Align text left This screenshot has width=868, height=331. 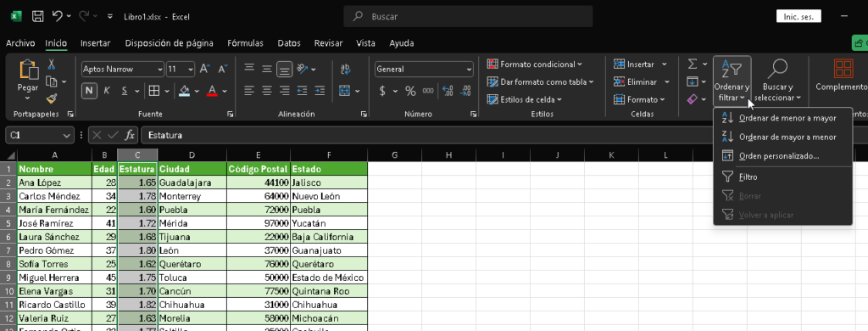pyautogui.click(x=250, y=90)
